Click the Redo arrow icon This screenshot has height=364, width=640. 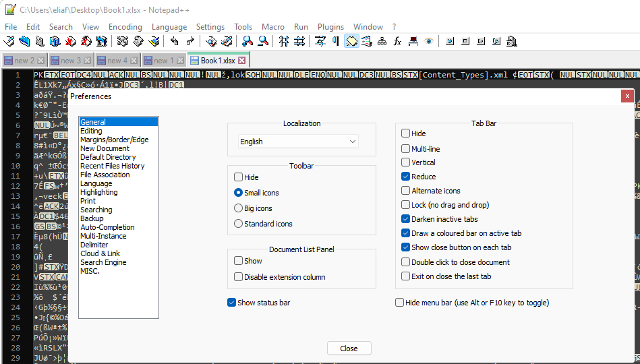pos(190,41)
